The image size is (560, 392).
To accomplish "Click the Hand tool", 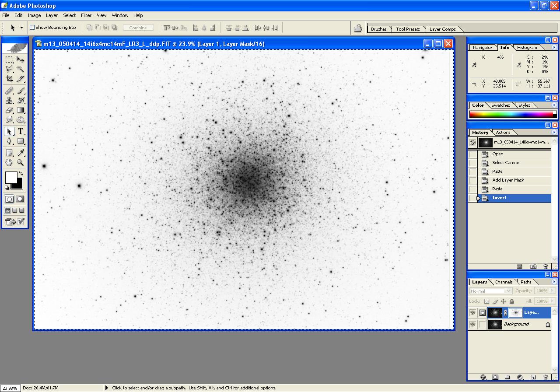I will click(9, 163).
